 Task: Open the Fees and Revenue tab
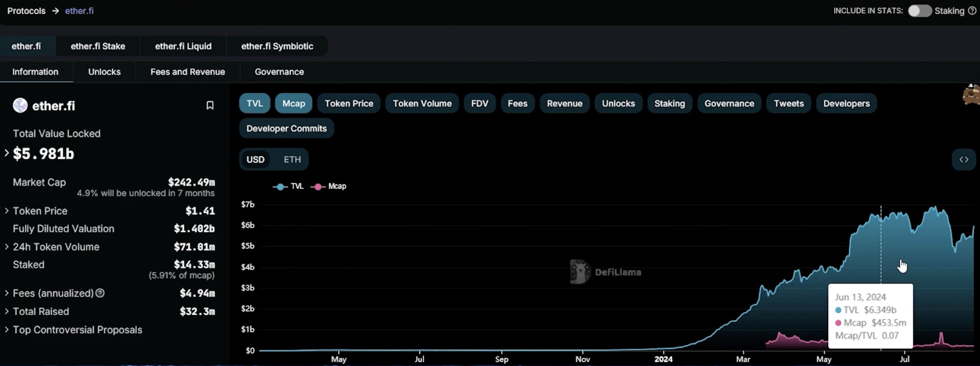188,72
